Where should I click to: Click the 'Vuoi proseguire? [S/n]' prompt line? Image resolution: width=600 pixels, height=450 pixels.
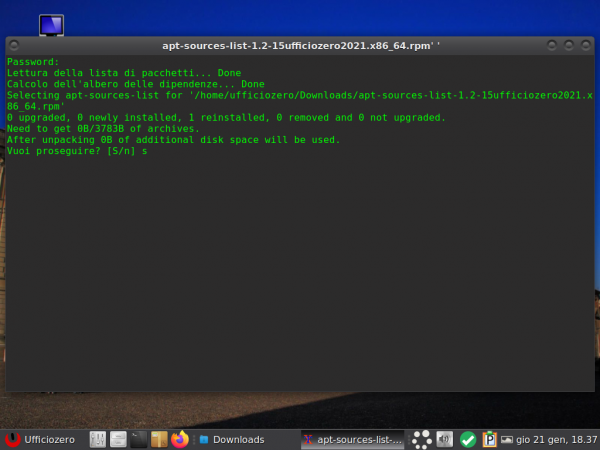(77, 151)
